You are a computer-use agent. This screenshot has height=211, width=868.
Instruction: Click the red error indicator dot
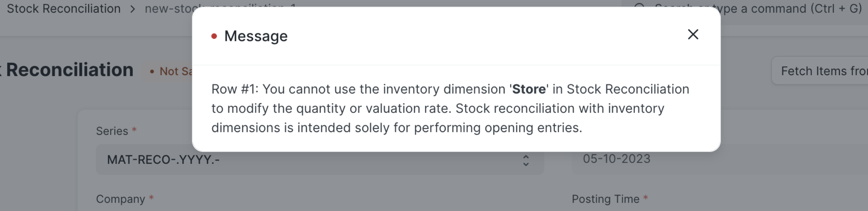pyautogui.click(x=214, y=36)
